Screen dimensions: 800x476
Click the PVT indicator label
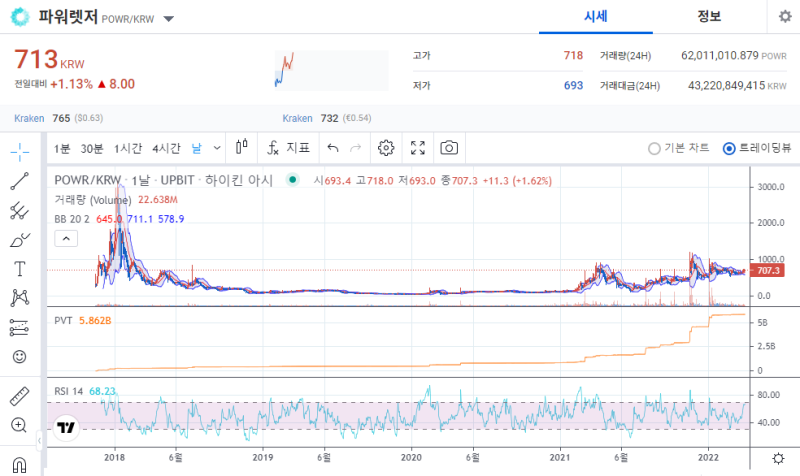click(x=63, y=320)
